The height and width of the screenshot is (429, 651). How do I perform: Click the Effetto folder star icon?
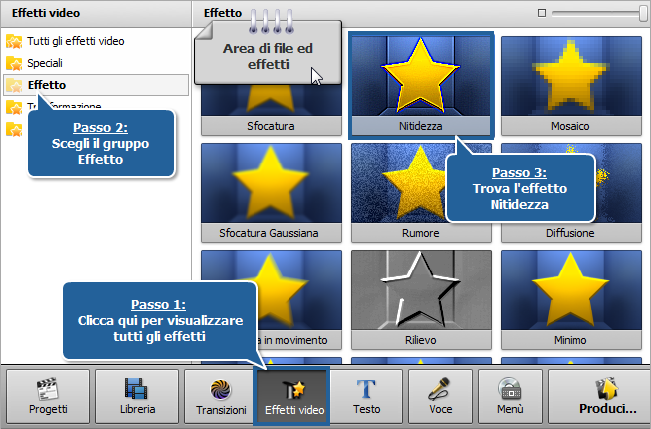[x=14, y=85]
